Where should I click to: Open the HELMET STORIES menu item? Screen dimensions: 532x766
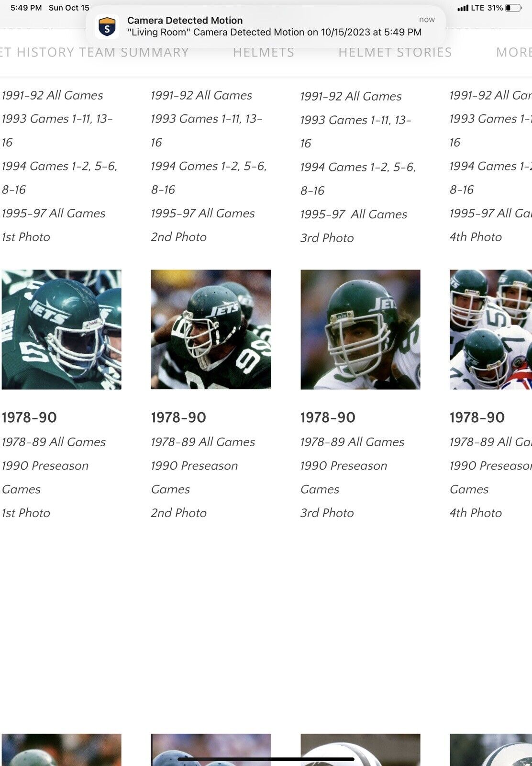pos(395,52)
